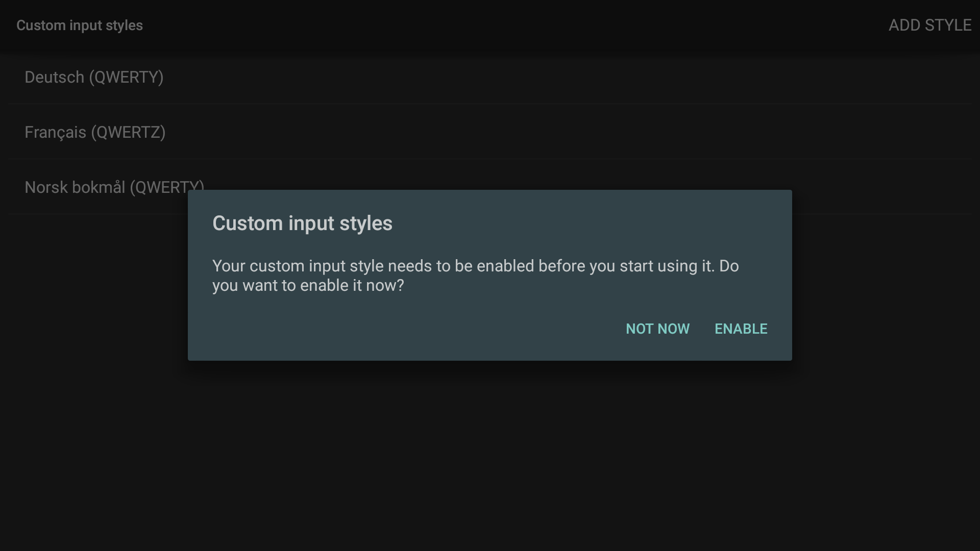This screenshot has width=980, height=551.
Task: Click the empty top bar area left of ADD STYLE
Action: pos(510,26)
